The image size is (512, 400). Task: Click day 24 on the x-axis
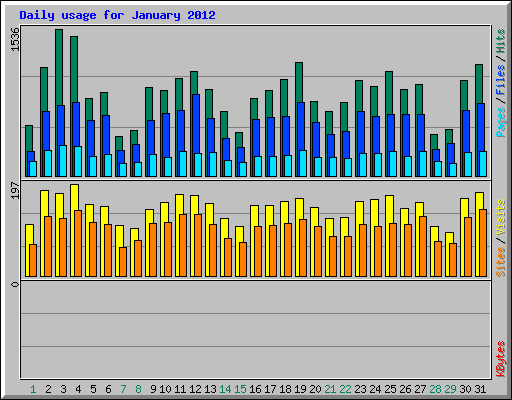[375, 389]
